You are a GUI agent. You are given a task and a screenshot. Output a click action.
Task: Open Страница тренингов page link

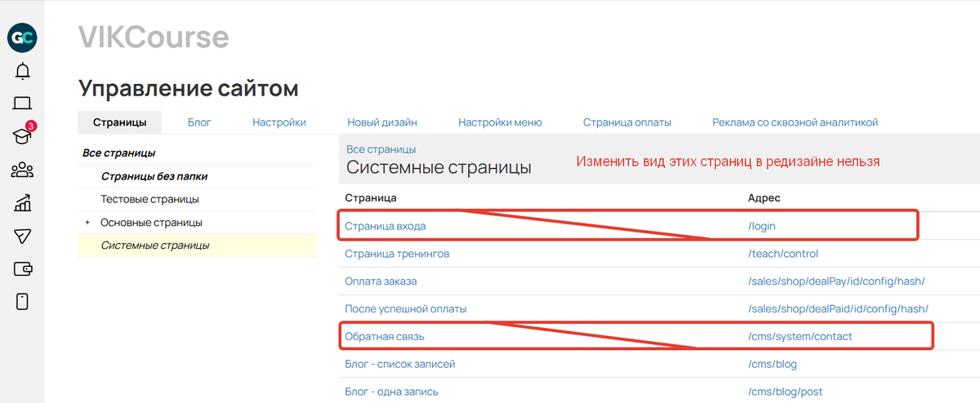[397, 254]
